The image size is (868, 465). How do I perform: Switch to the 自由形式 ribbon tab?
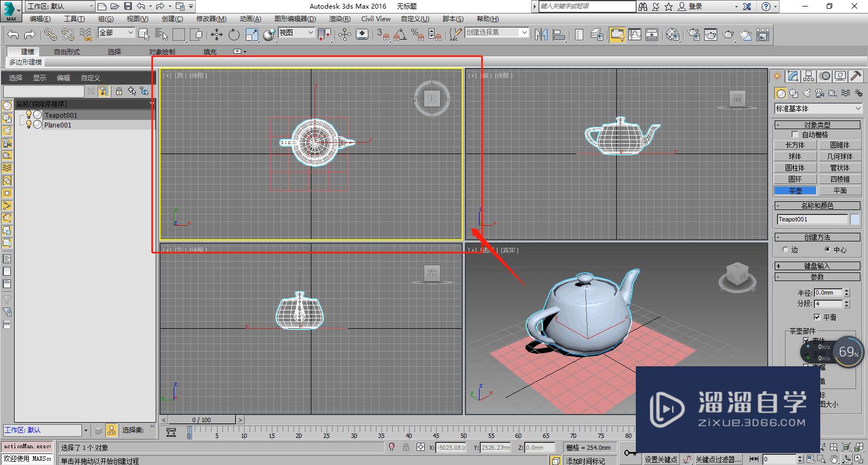pos(67,52)
